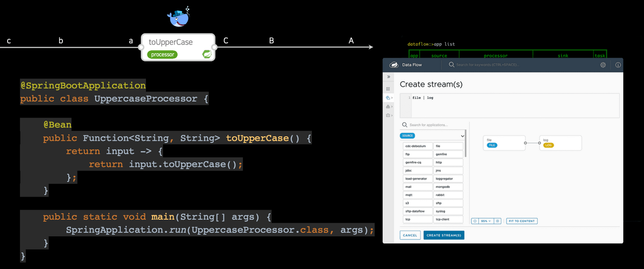Select the sftp-dataflow source app
The width and height of the screenshot is (644, 269).
click(x=418, y=211)
